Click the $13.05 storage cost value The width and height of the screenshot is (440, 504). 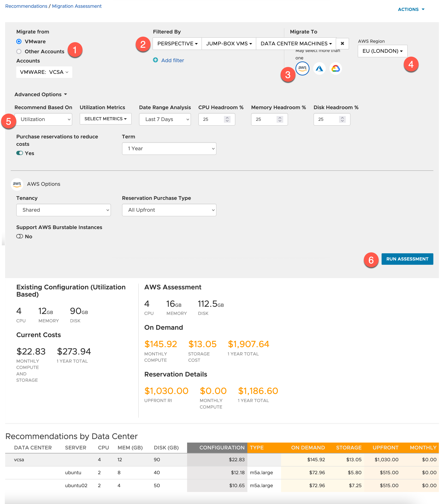202,344
